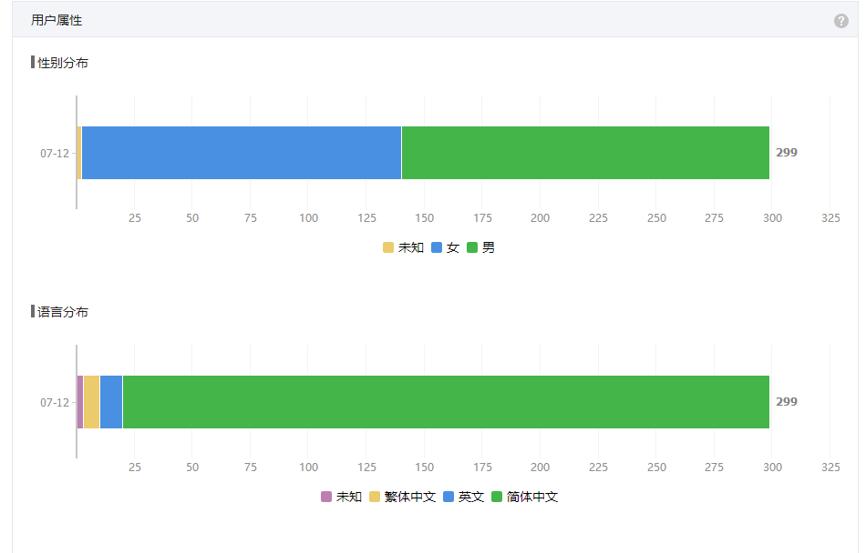Click the yellow 未知 gender bar segment
This screenshot has width=866, height=553.
pos(79,153)
